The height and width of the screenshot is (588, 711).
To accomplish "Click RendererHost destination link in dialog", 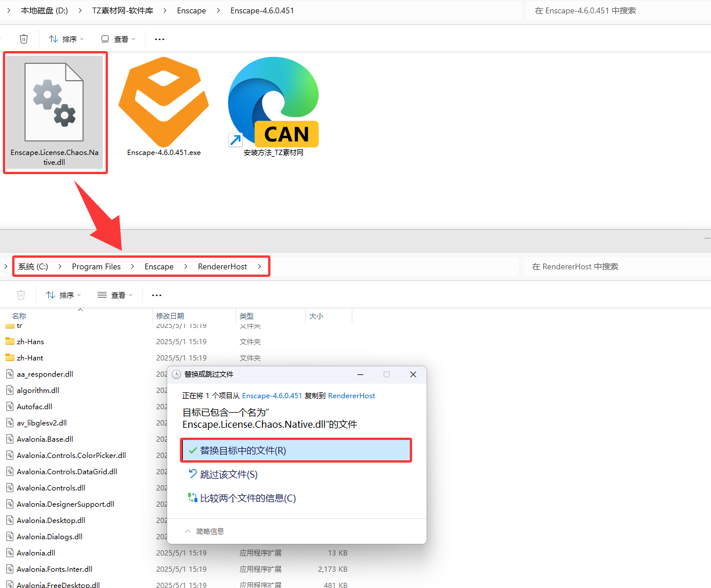I will [351, 395].
